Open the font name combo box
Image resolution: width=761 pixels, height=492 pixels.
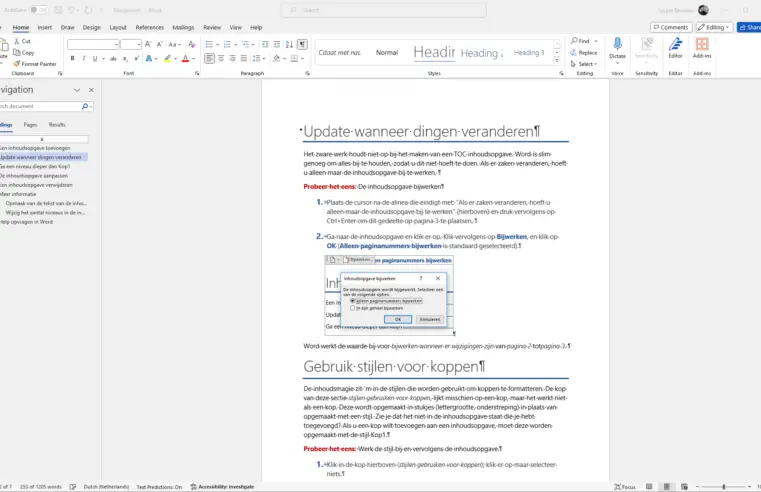click(93, 45)
